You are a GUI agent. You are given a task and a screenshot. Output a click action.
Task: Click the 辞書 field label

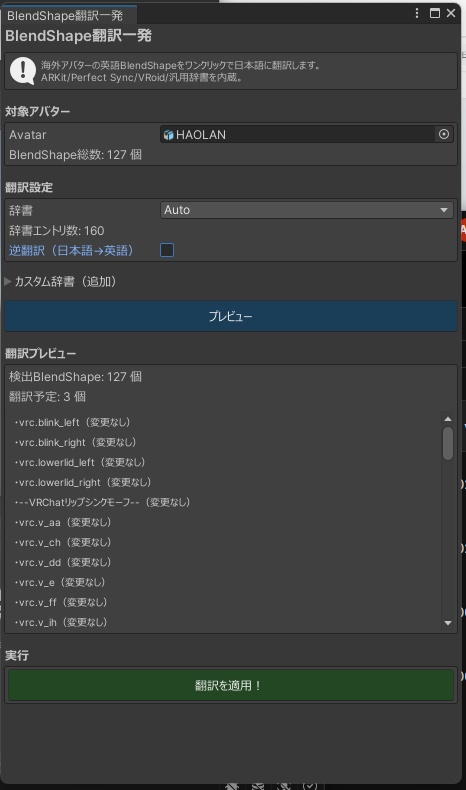point(21,211)
